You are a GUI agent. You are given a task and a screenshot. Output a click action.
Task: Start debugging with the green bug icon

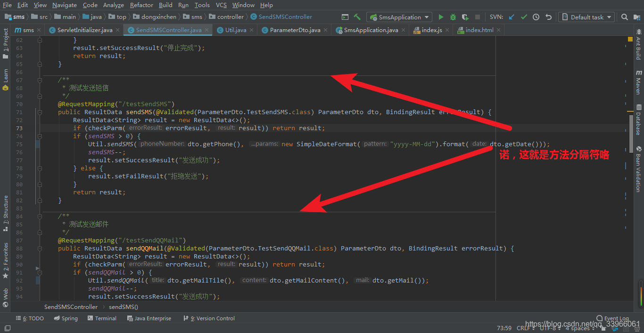pos(453,17)
